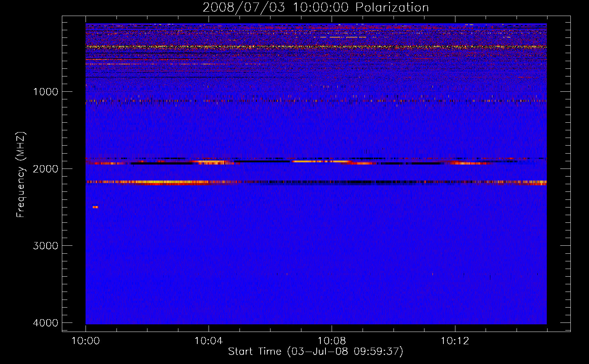This screenshot has height=364, width=589.
Task: Click the small orange burst near 2500 MHz
Action: pos(95,207)
